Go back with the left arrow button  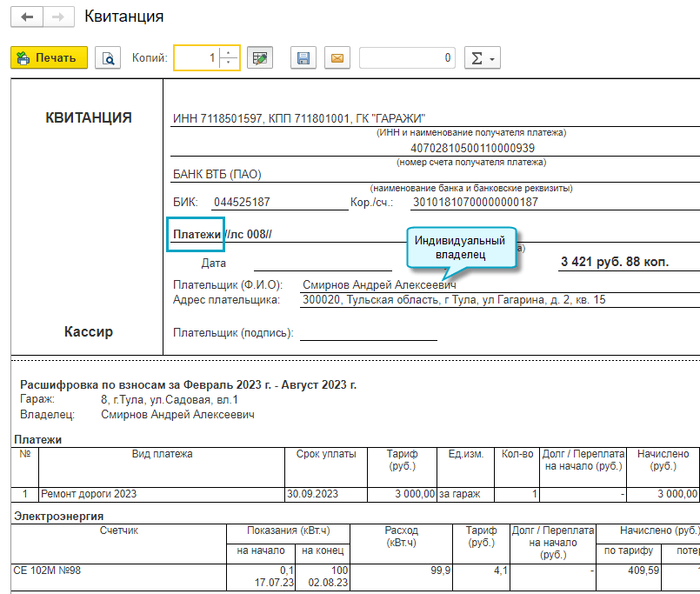(x=27, y=17)
